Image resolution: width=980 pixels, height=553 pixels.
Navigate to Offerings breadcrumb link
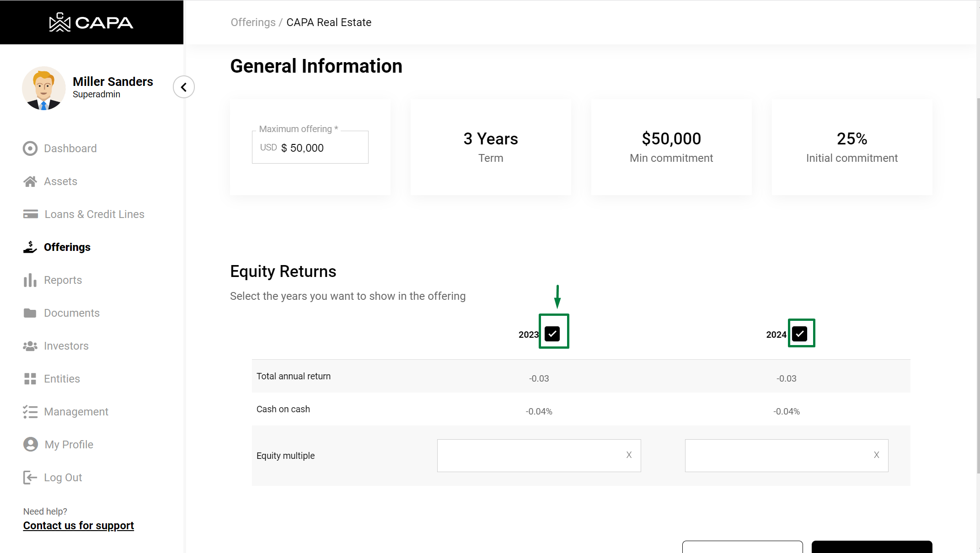253,22
